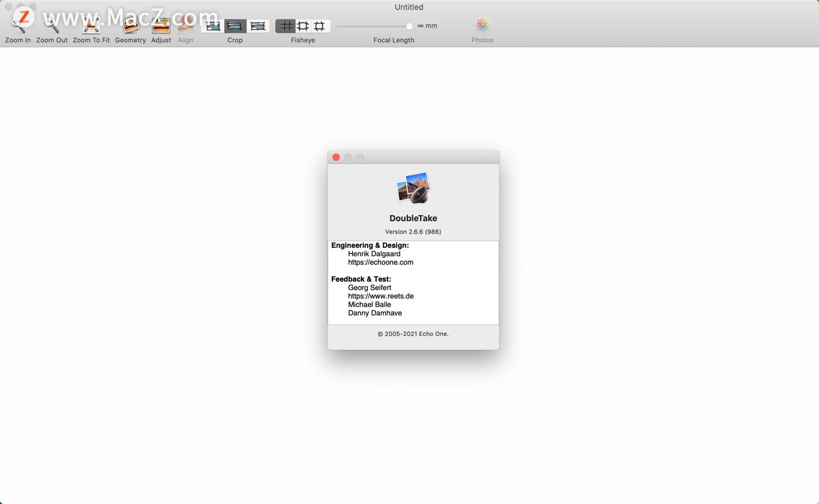Click the 'Untitled' window title
Viewport: 819px width, 504px height.
[409, 7]
